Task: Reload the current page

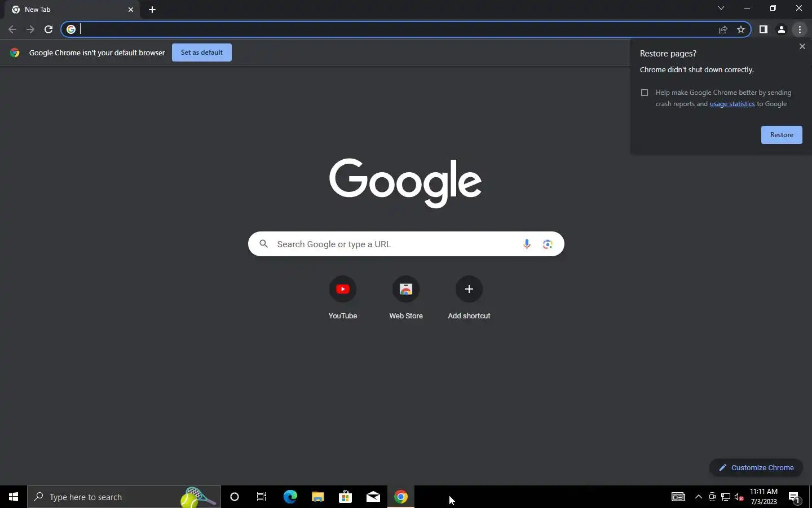Action: pyautogui.click(x=48, y=29)
